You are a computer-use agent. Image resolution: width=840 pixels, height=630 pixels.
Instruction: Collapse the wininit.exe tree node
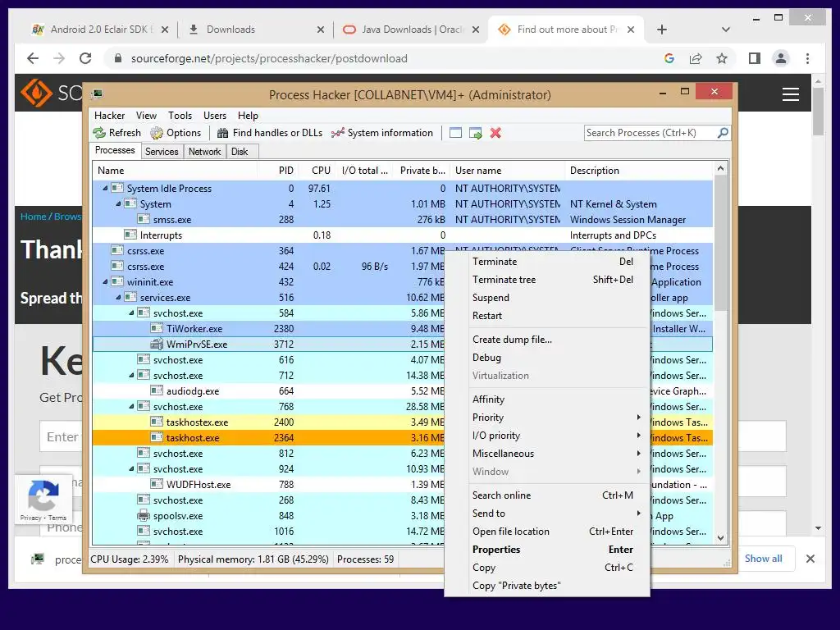[105, 281]
